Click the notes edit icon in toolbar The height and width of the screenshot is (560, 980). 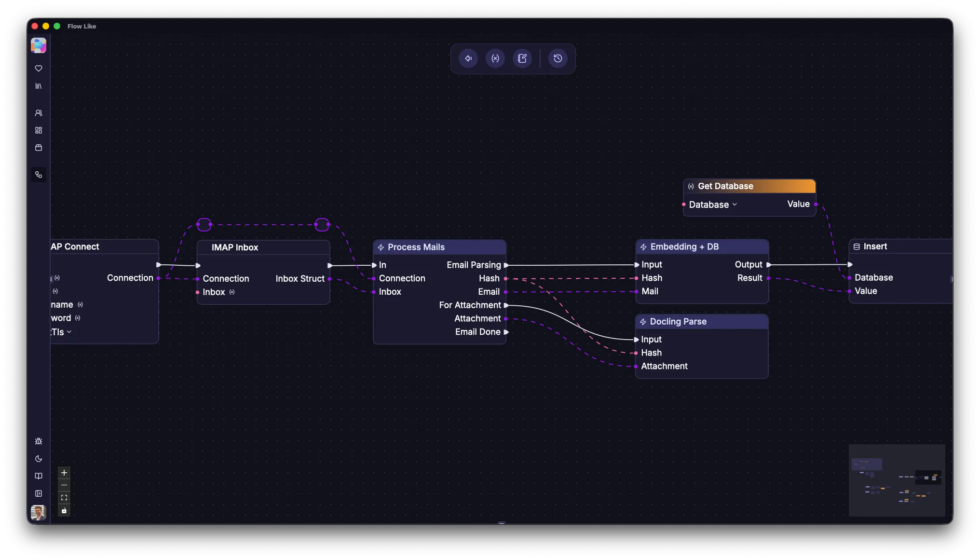tap(522, 58)
